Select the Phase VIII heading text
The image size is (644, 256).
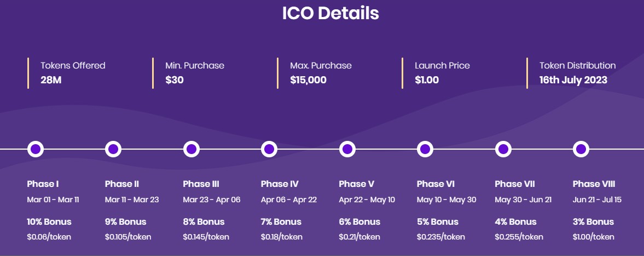(x=594, y=184)
